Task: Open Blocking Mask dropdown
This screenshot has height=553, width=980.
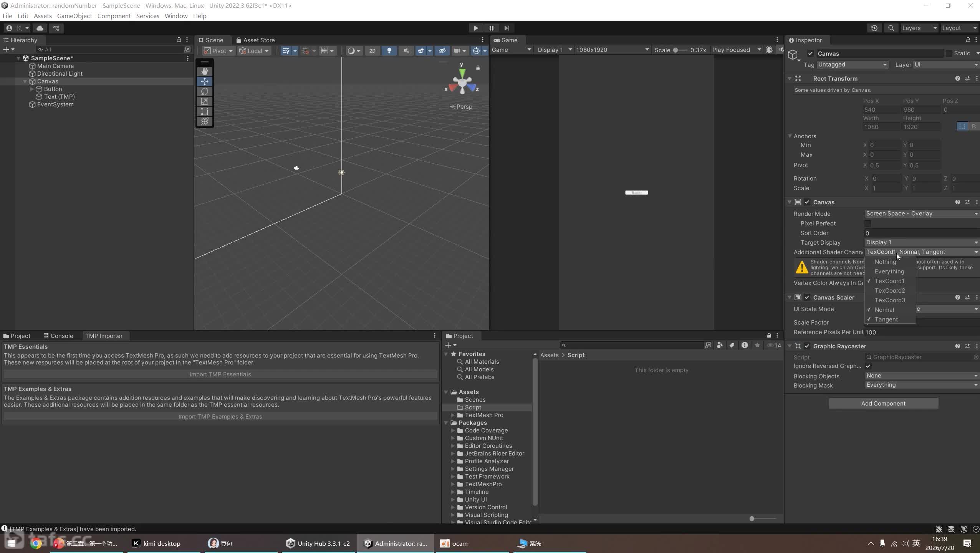Action: (x=922, y=385)
